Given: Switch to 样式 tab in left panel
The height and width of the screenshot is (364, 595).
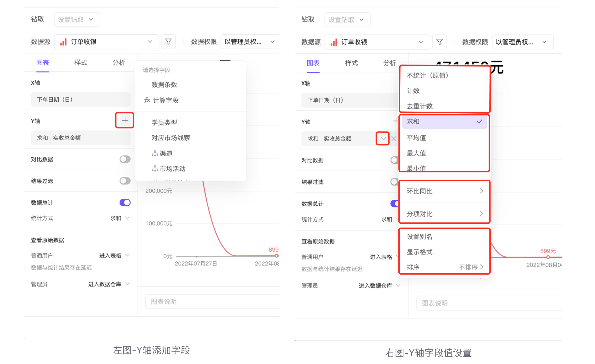Looking at the screenshot, I should (x=81, y=63).
